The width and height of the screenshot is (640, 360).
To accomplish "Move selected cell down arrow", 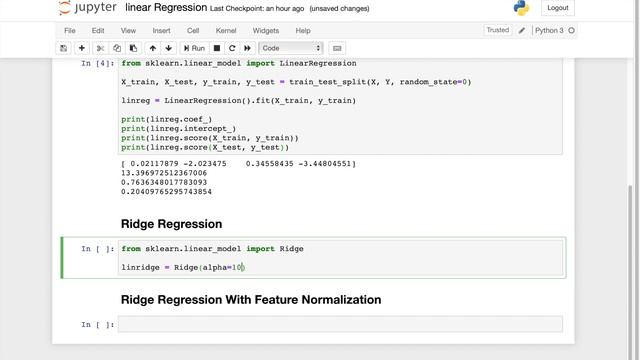I will (169, 48).
